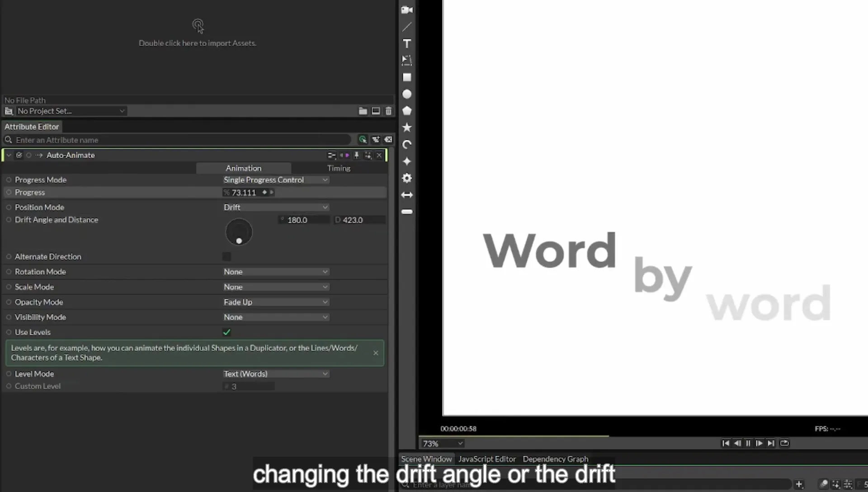Select the Pen line tool

(407, 27)
